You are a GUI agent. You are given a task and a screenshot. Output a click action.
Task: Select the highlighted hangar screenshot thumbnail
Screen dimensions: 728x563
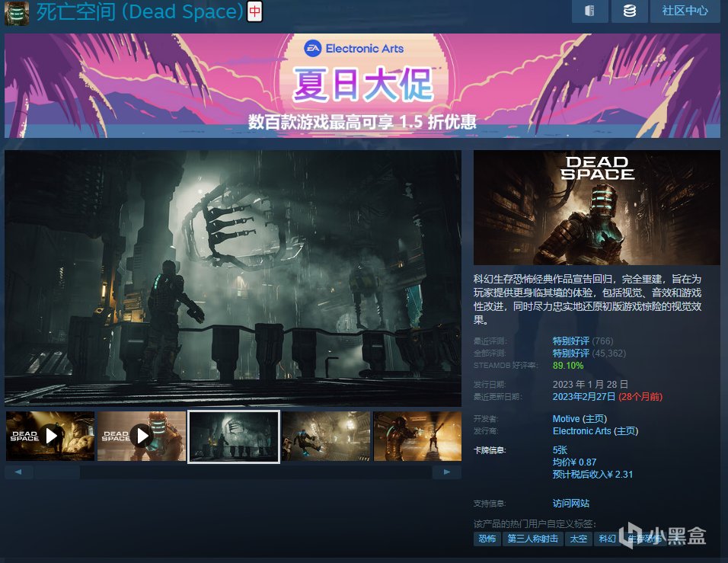tap(234, 437)
